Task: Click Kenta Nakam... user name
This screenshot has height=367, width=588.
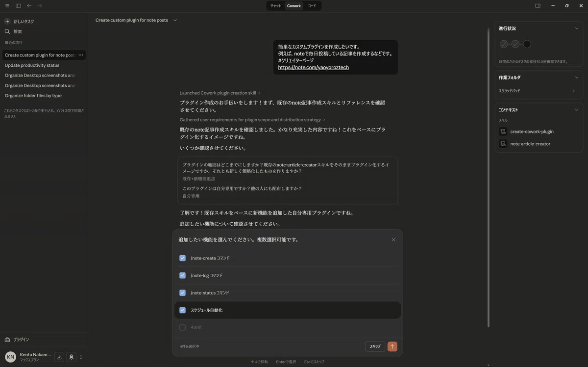Action: tap(35, 354)
